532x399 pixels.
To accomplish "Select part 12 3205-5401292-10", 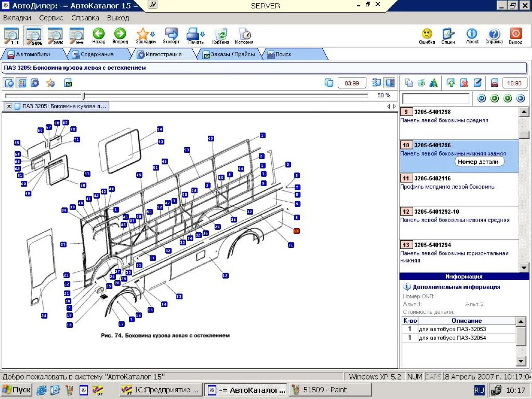I will (459, 223).
